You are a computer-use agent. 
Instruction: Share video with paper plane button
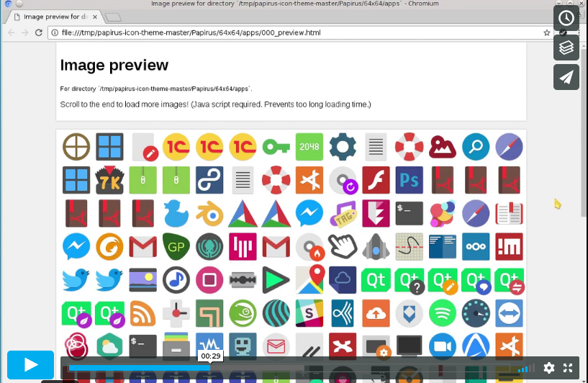point(566,77)
